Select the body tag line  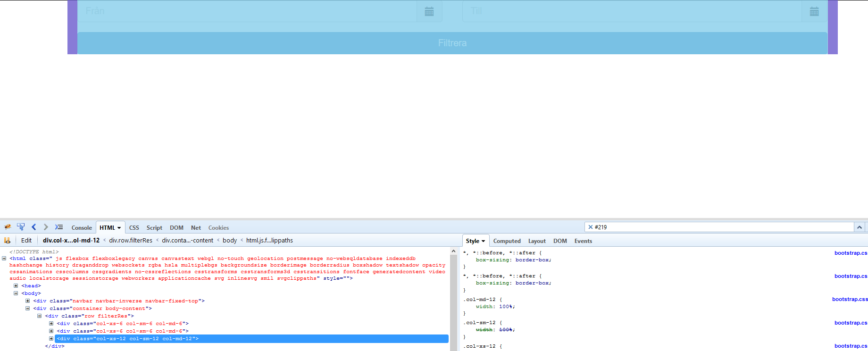31,293
